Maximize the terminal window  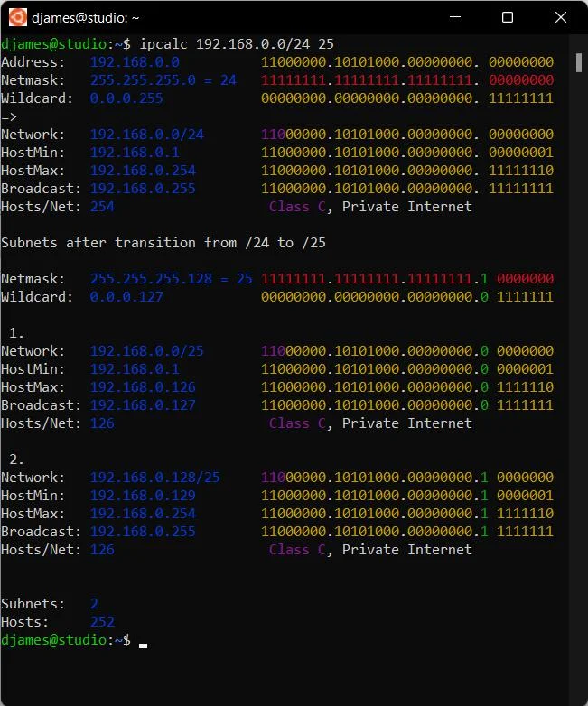tap(508, 17)
